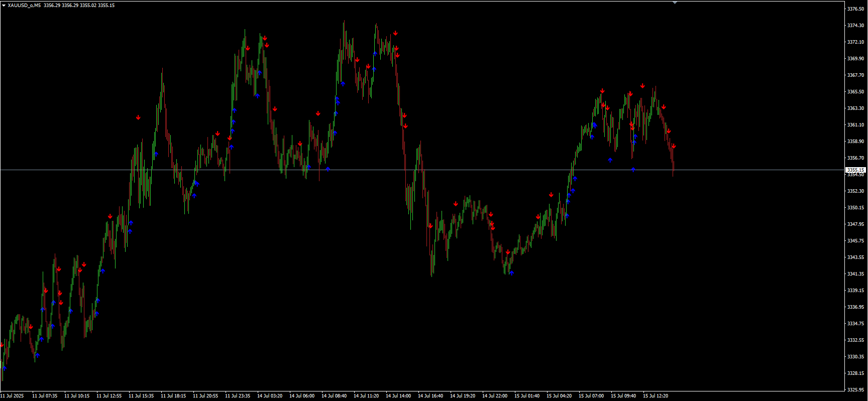Click the red arrow above the 14 Jul 19:20 consolidation
The image size is (868, 401).
(456, 204)
